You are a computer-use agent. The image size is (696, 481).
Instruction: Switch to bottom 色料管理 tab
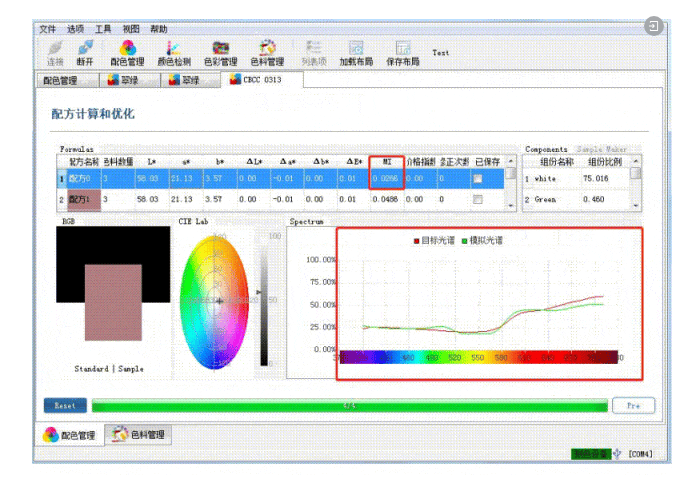(x=139, y=435)
